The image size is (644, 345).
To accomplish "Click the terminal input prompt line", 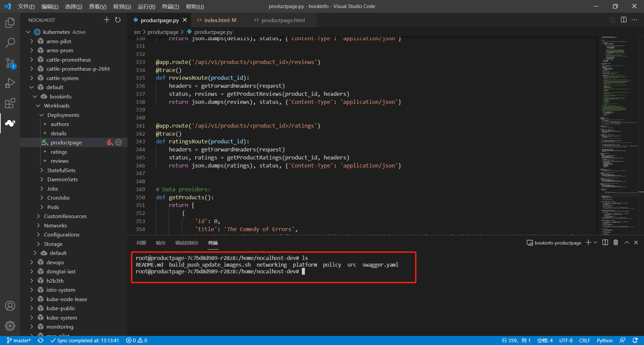I will pos(220,271).
